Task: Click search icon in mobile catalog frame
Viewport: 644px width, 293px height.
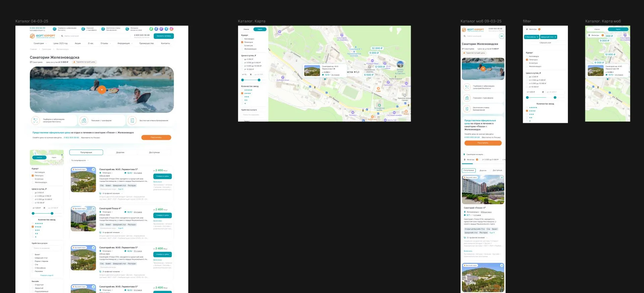Action: (465, 36)
